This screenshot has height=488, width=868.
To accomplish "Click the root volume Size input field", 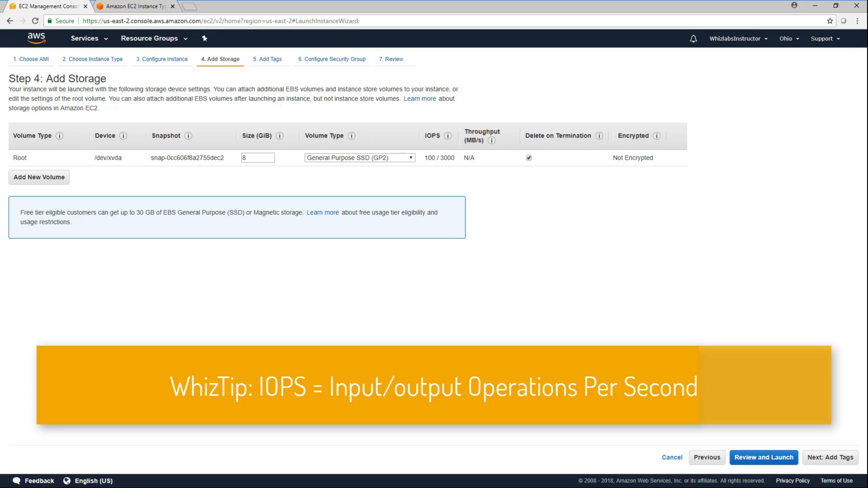I will tap(258, 158).
